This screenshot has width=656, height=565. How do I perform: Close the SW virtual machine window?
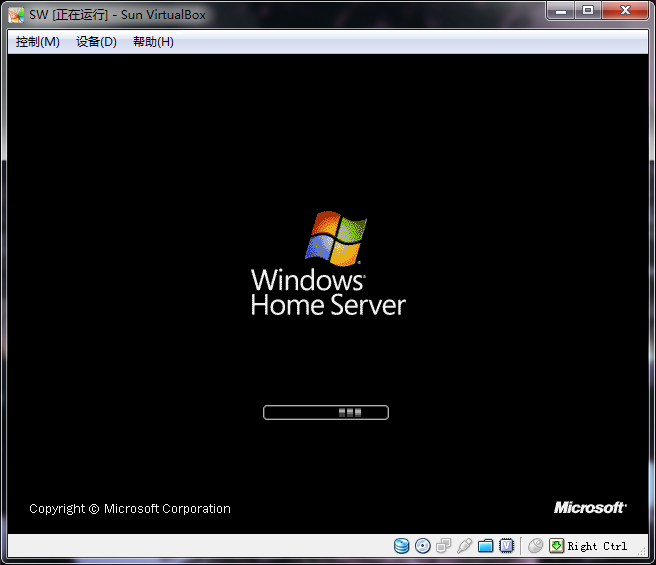pos(625,10)
